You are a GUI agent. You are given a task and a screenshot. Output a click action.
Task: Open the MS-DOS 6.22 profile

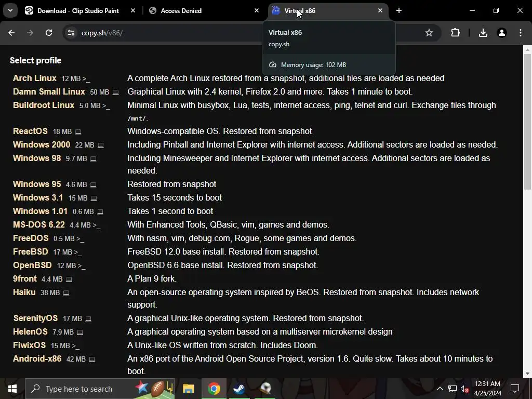point(38,224)
